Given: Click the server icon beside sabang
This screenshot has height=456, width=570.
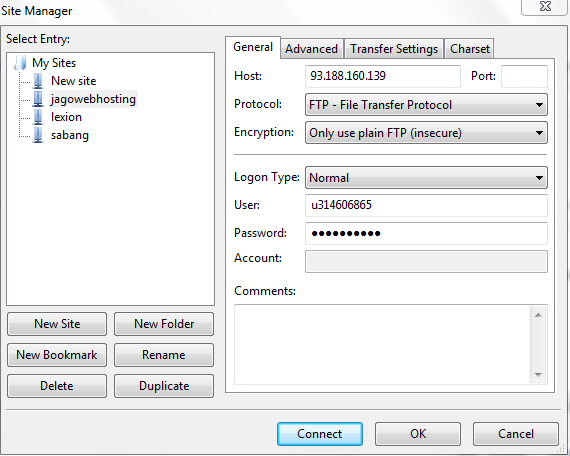Looking at the screenshot, I should click(38, 135).
